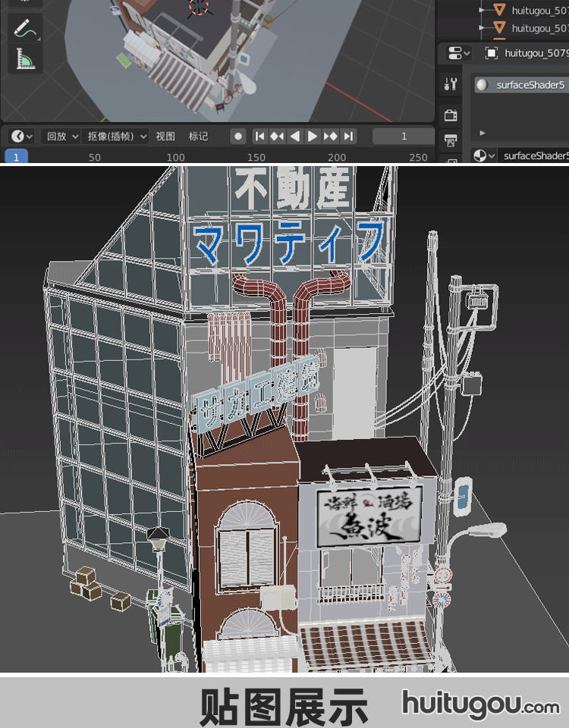Open the Render properties tab

[451, 115]
